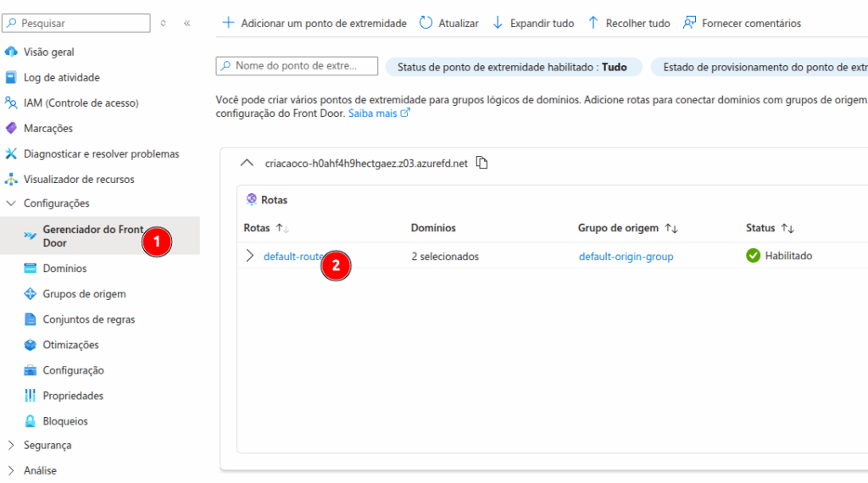Image resolution: width=868 pixels, height=483 pixels.
Task: Click the copy icon next to endpoint hostname
Action: (x=482, y=163)
